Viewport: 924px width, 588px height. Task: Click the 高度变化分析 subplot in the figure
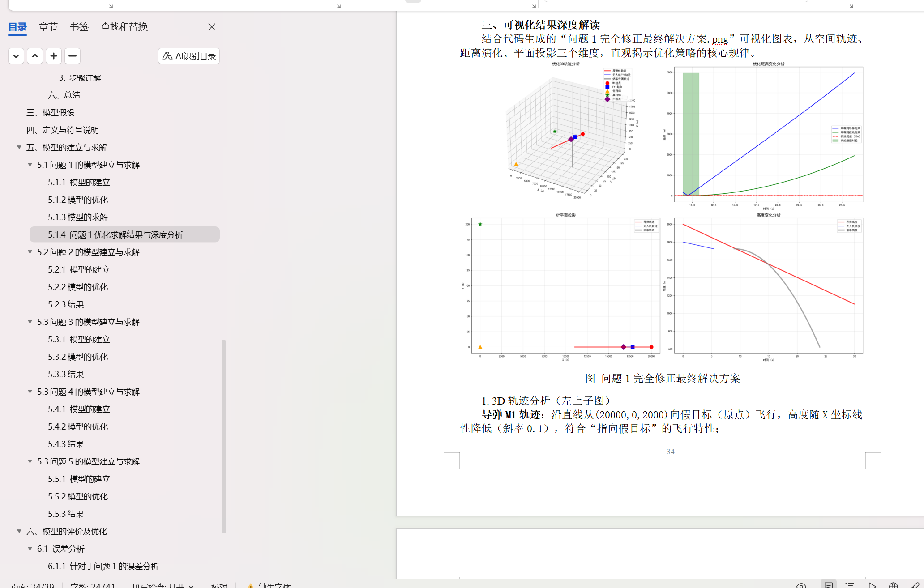click(x=763, y=287)
